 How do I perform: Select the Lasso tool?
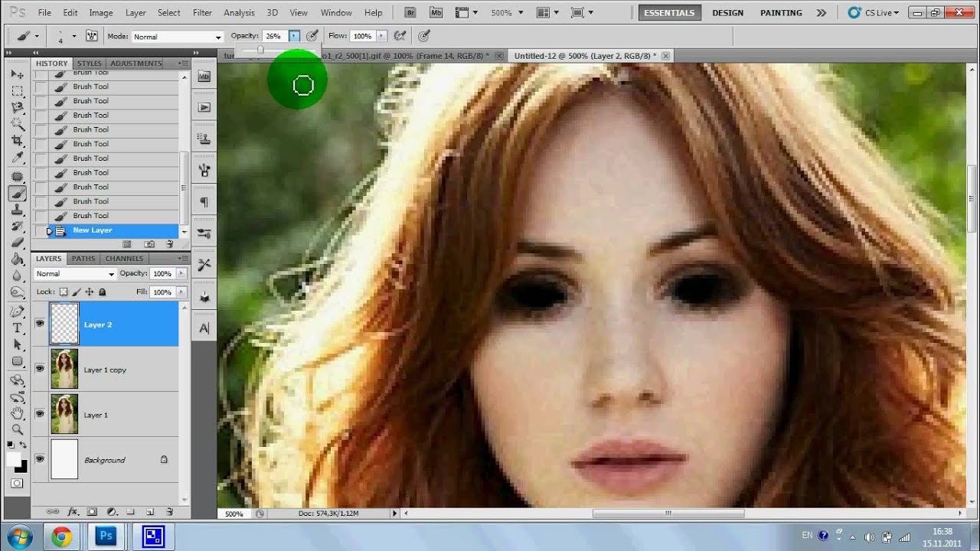[x=17, y=108]
